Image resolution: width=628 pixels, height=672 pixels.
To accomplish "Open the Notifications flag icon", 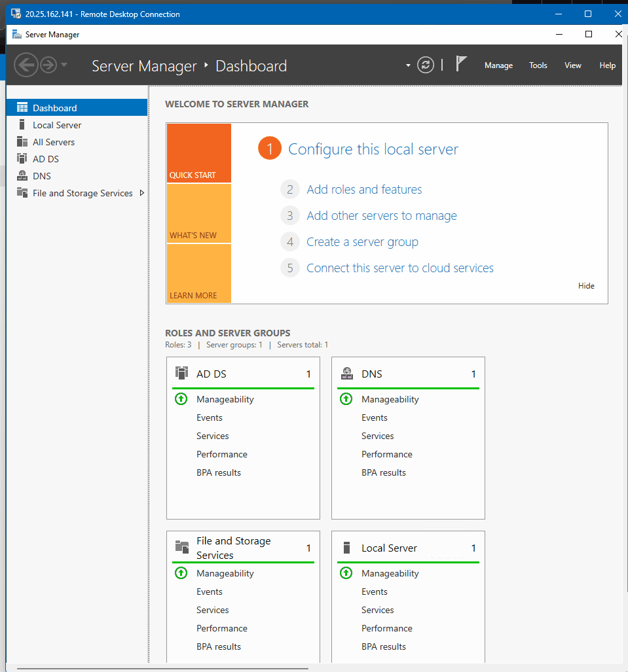I will point(461,64).
